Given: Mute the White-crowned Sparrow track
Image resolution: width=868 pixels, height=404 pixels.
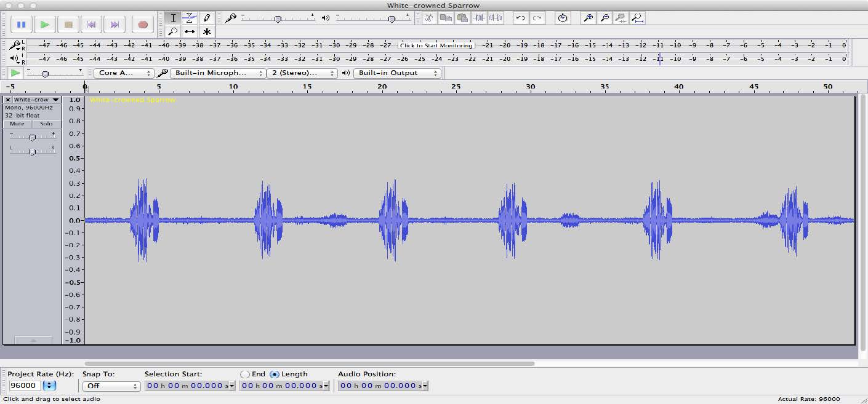Looking at the screenshot, I should 17,124.
